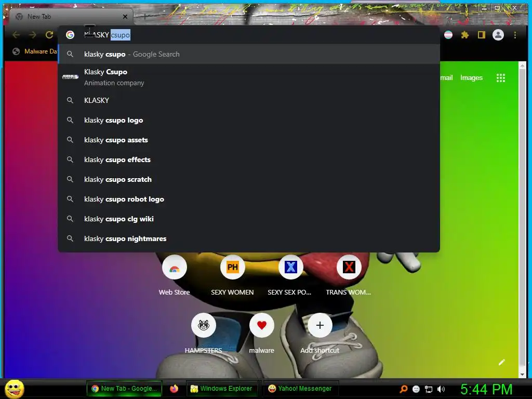Open the extensions puzzle icon
The height and width of the screenshot is (399, 532).
[465, 35]
